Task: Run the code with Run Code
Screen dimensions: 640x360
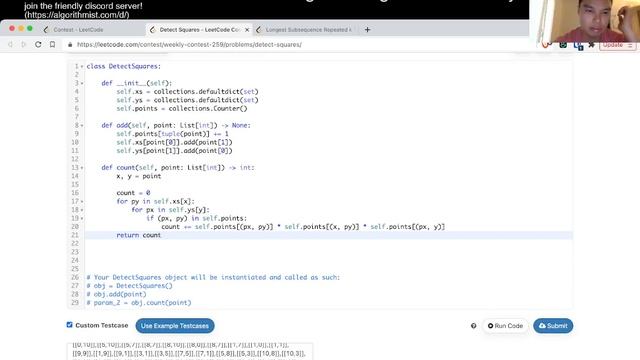Action: (x=505, y=326)
